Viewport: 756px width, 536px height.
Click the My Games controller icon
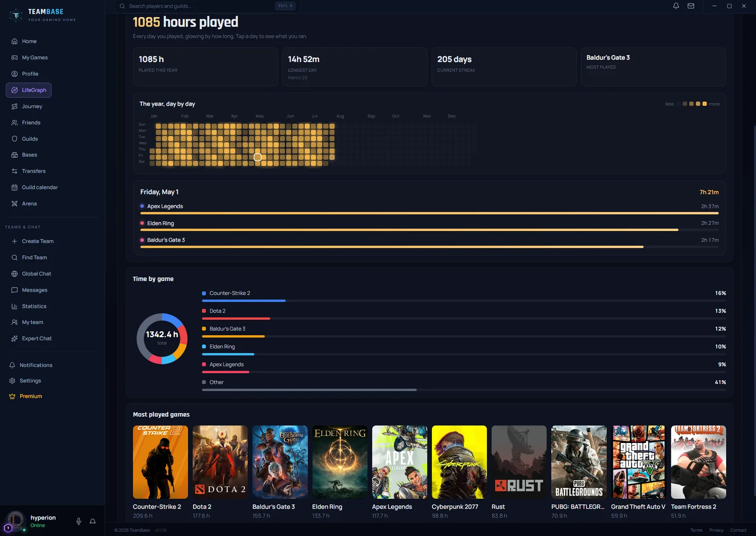pos(15,58)
